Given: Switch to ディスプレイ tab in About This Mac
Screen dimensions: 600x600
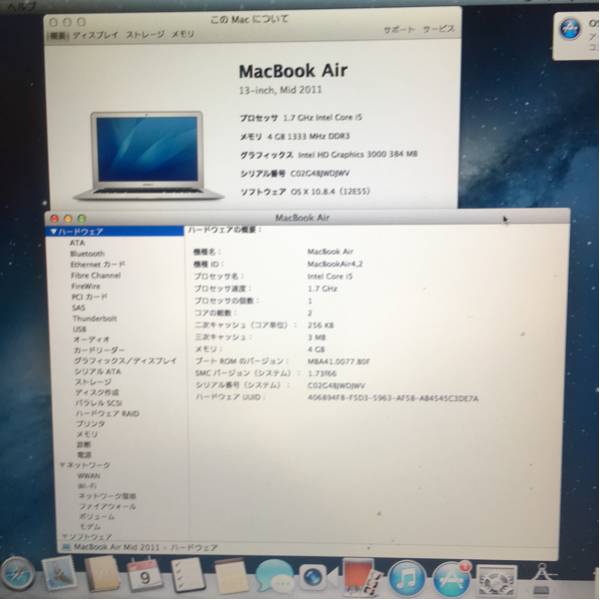Looking at the screenshot, I should click(96, 35).
